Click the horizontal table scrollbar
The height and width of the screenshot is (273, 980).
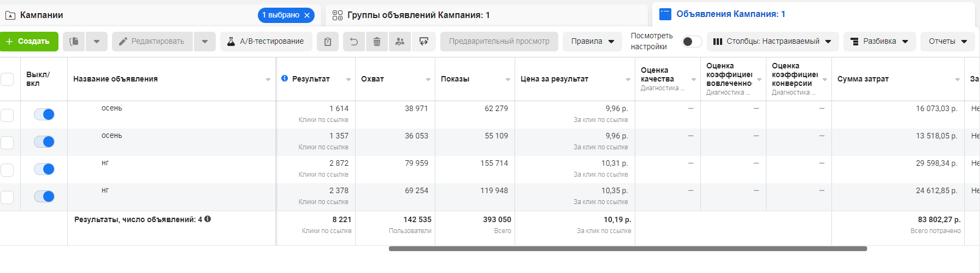(628, 249)
